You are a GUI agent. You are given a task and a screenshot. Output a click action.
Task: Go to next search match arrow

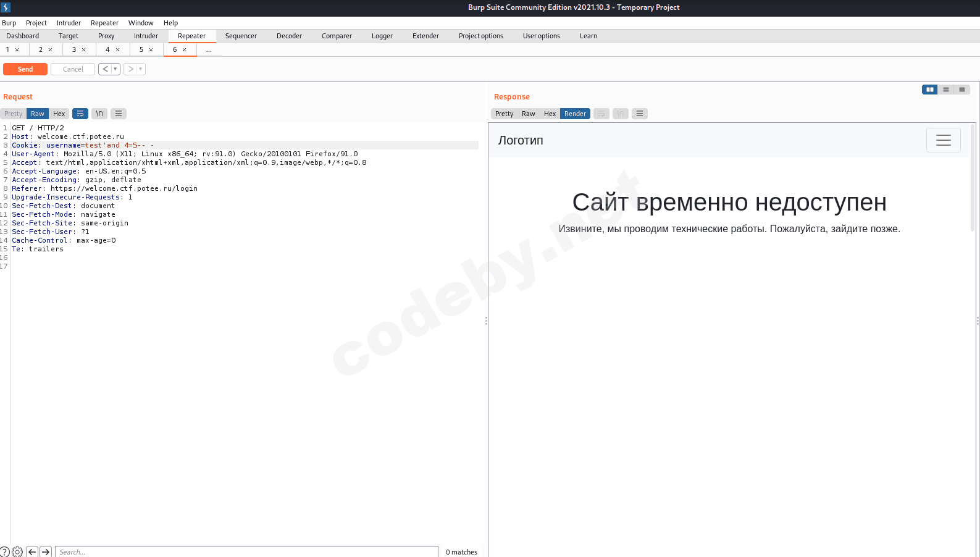coord(46,552)
